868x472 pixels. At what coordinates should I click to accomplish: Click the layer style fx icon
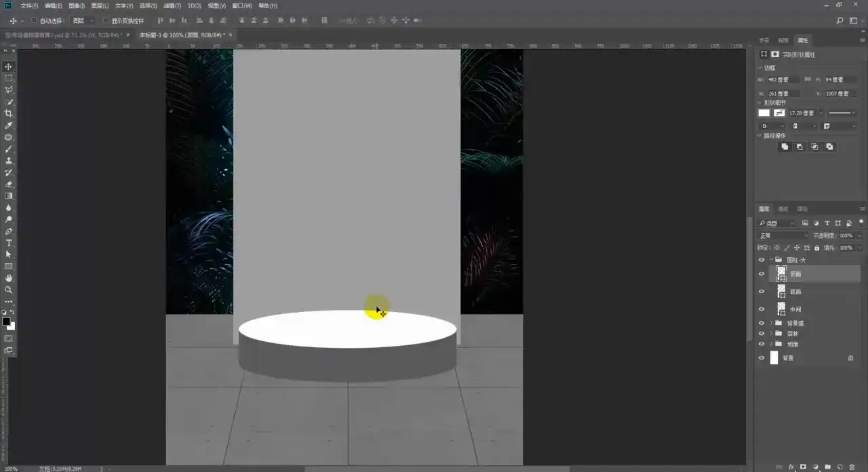tap(791, 467)
